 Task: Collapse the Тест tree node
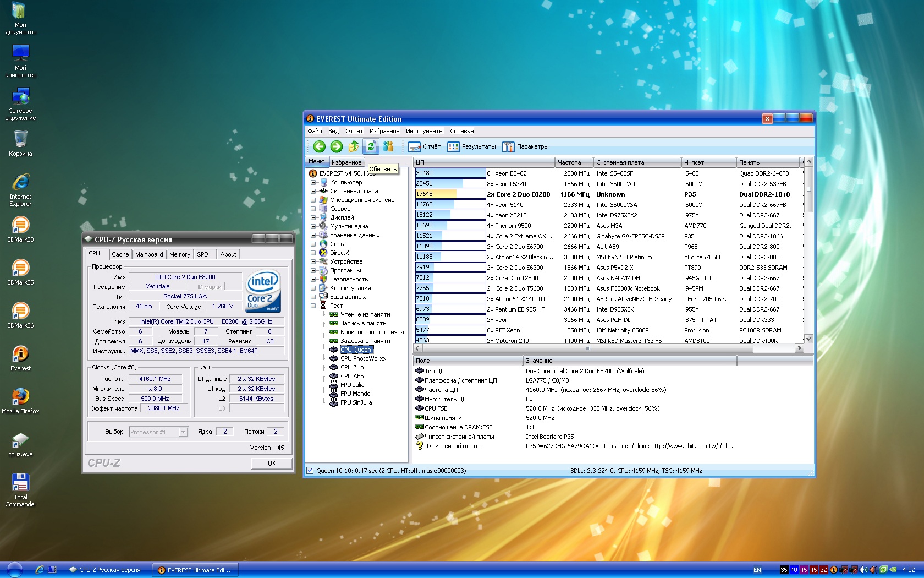pos(313,306)
